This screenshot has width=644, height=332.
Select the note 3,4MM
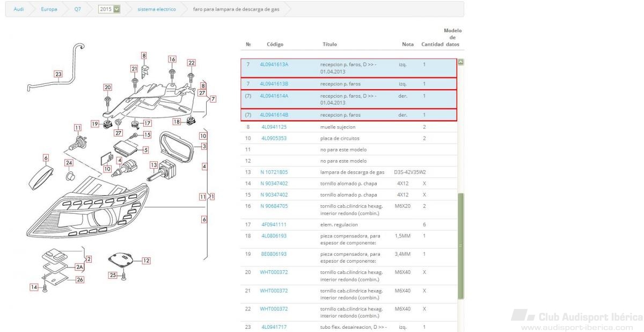coord(402,254)
